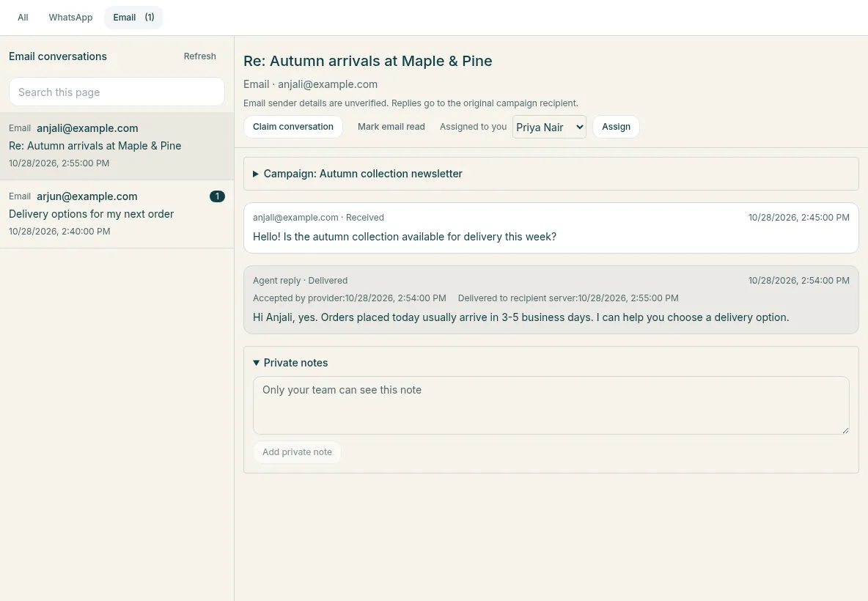
Task: Click the received message from anjali@example.com
Action: (x=551, y=228)
